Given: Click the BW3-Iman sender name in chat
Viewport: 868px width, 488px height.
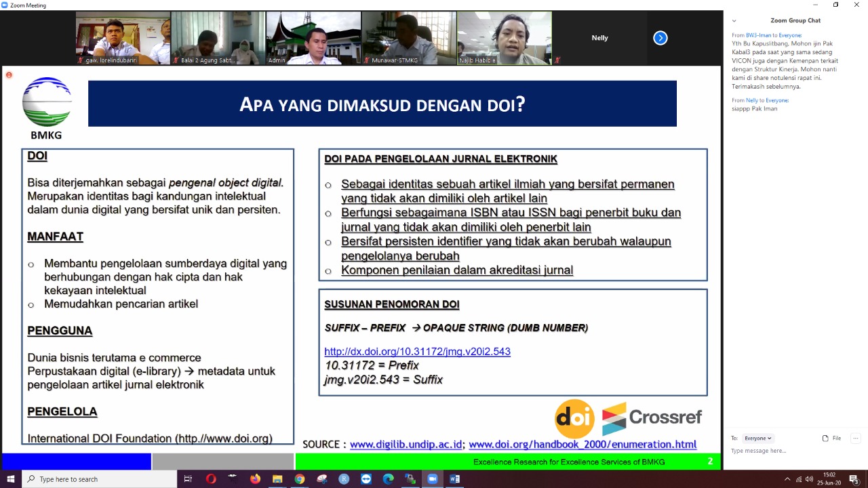Looking at the screenshot, I should (x=758, y=35).
